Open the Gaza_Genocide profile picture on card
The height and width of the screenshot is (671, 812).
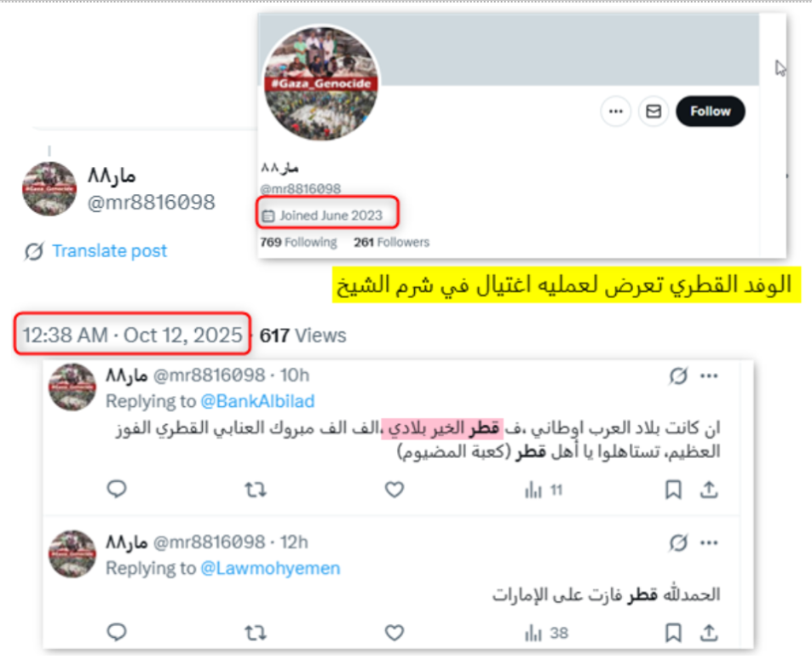(321, 83)
